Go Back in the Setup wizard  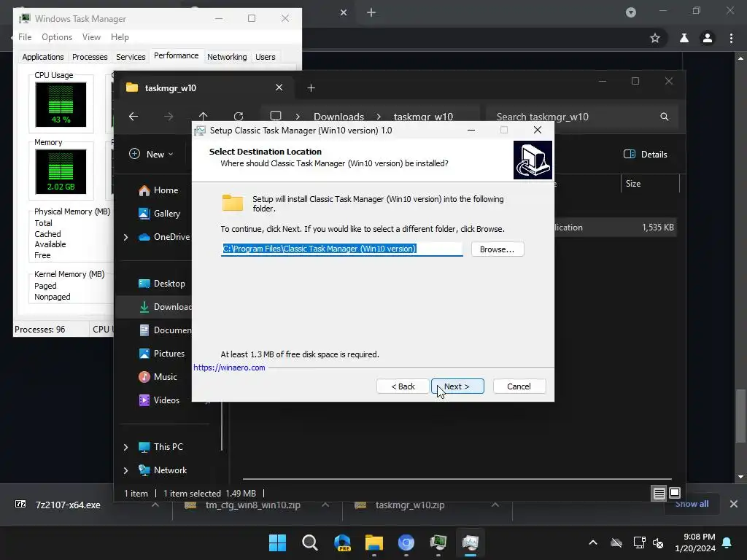pyautogui.click(x=403, y=386)
